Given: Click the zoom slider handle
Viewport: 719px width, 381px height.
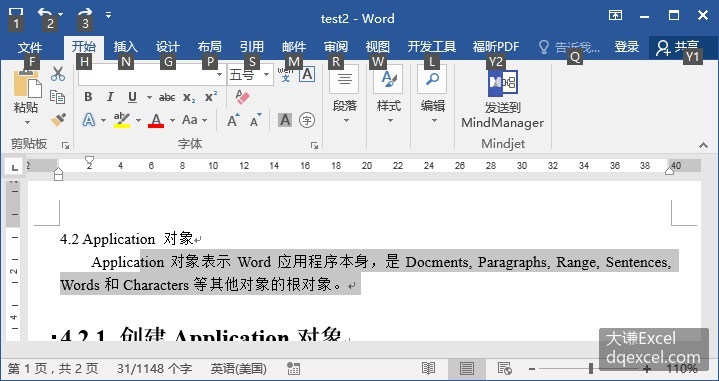Looking at the screenshot, I should (x=591, y=368).
